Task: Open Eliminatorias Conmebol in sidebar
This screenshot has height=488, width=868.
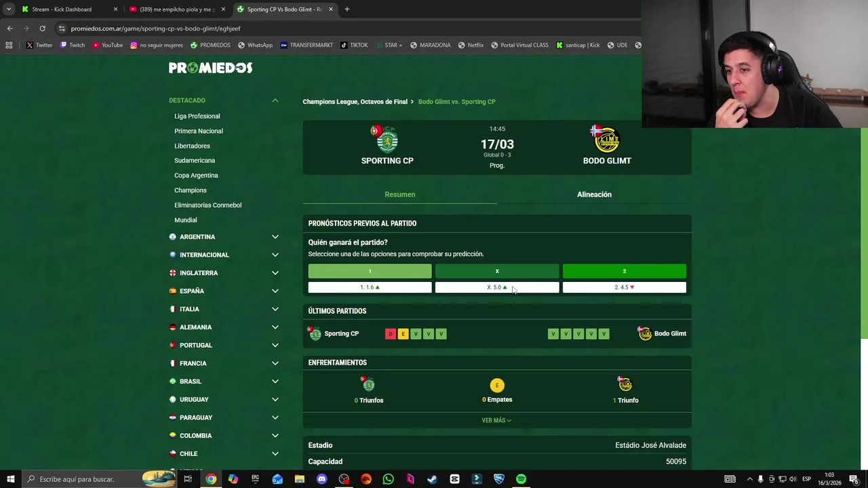Action: tap(208, 205)
